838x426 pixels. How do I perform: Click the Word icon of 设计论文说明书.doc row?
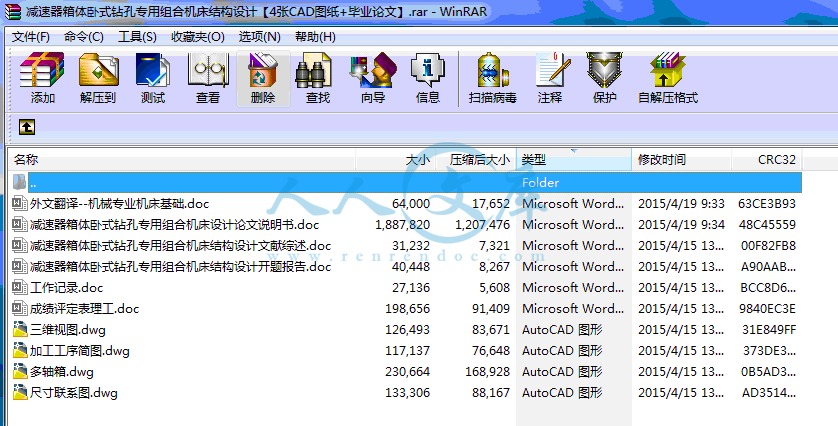point(20,224)
